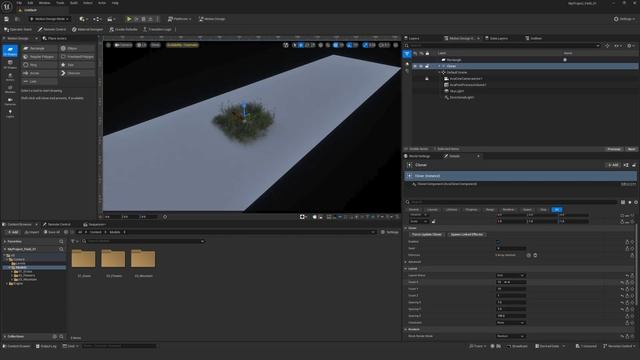This screenshot has width=640, height=360.
Task: Select the Star shape tool
Action: coord(77,65)
